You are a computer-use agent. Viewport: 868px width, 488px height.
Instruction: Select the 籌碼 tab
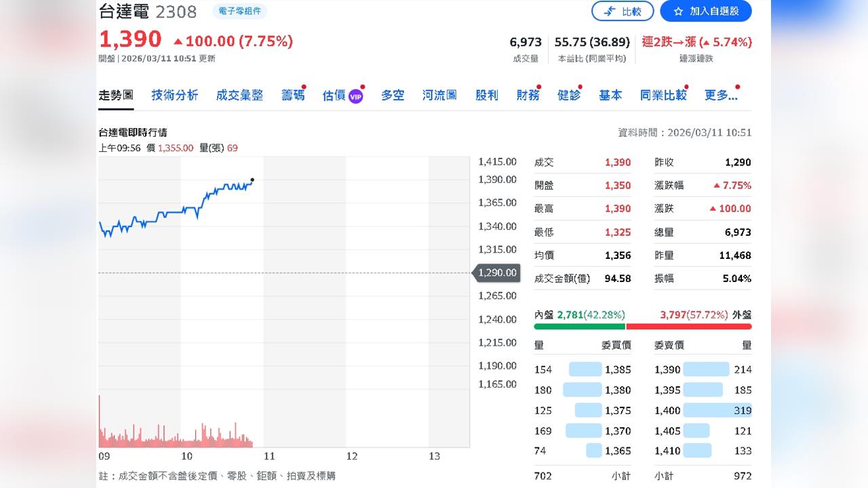(x=292, y=96)
